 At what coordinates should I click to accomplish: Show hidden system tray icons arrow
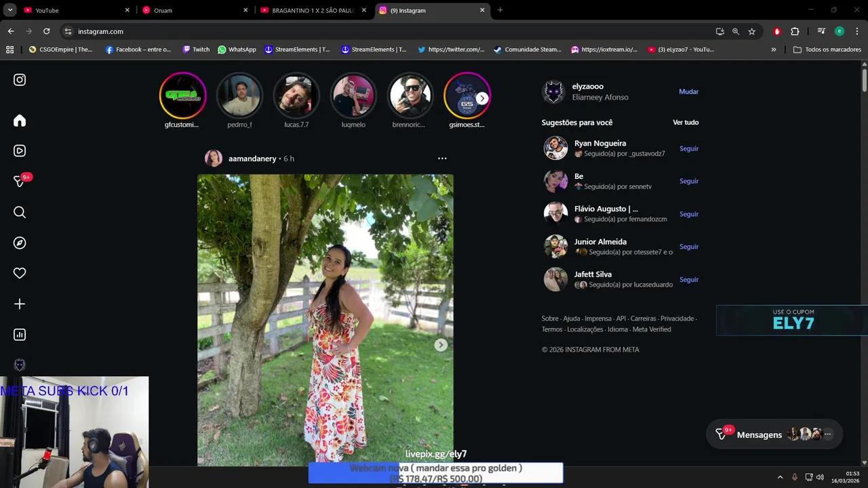[780, 477]
